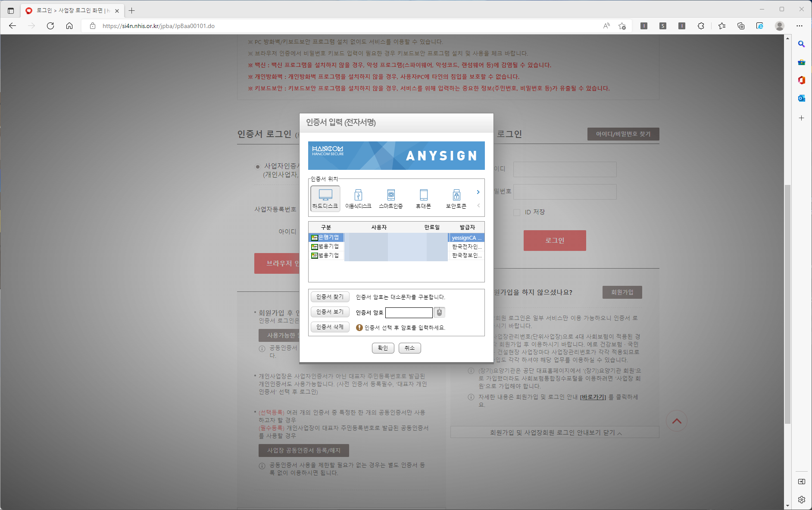Jump to top with the up-arrow circle
The width and height of the screenshot is (812, 510).
[x=677, y=421]
